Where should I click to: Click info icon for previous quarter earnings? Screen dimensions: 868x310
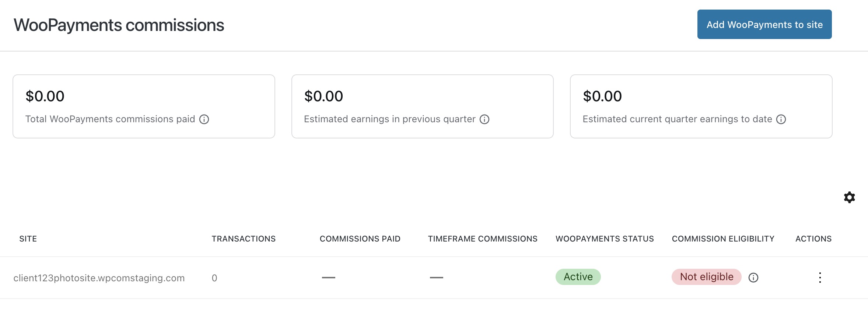tap(484, 119)
